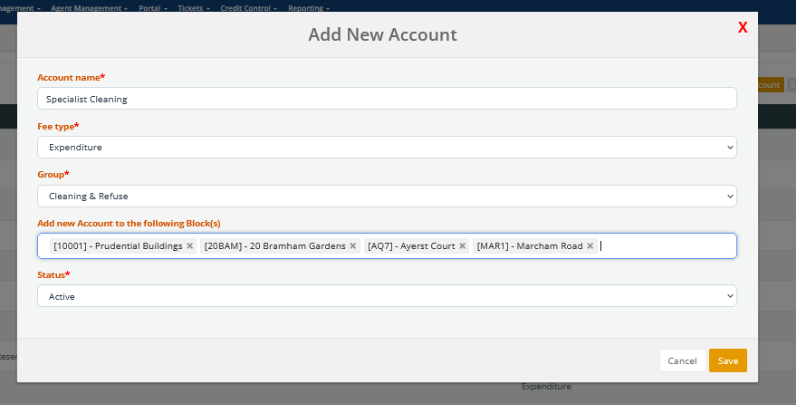Viewport: 796px width, 405px height.
Task: Open the Group dropdown
Action: (387, 196)
